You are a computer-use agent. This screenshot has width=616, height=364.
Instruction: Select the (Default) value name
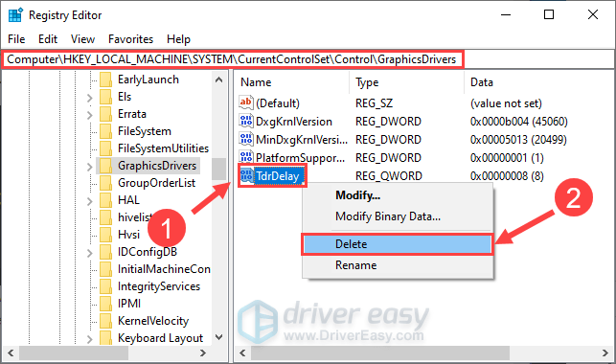coord(278,103)
